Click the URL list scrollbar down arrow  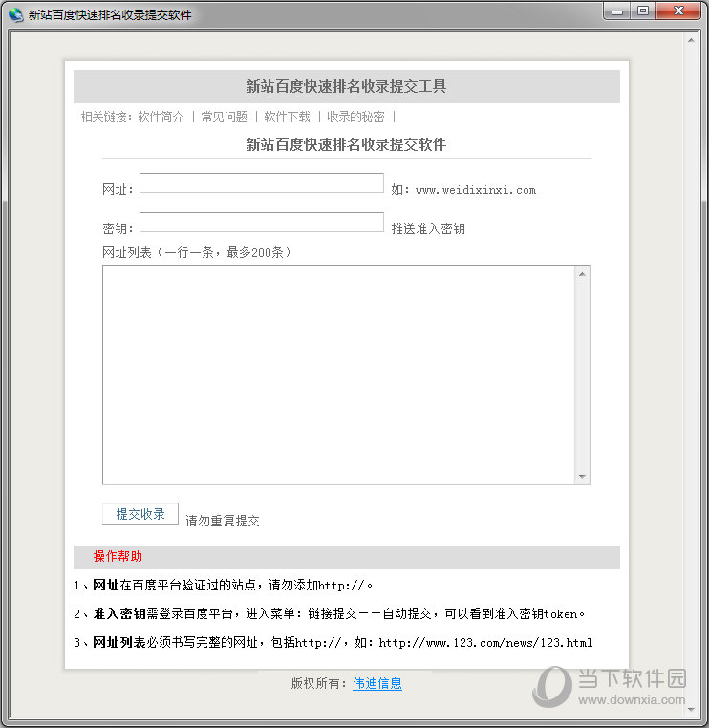(582, 477)
